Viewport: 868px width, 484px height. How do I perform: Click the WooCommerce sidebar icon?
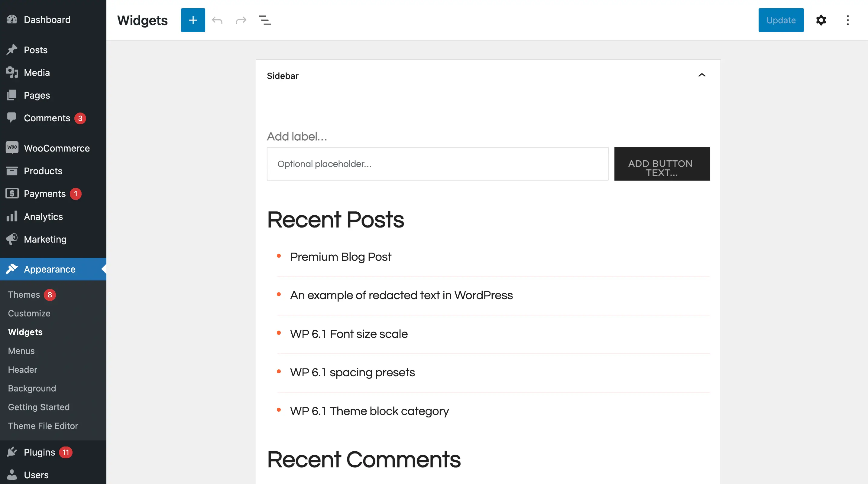pos(11,149)
